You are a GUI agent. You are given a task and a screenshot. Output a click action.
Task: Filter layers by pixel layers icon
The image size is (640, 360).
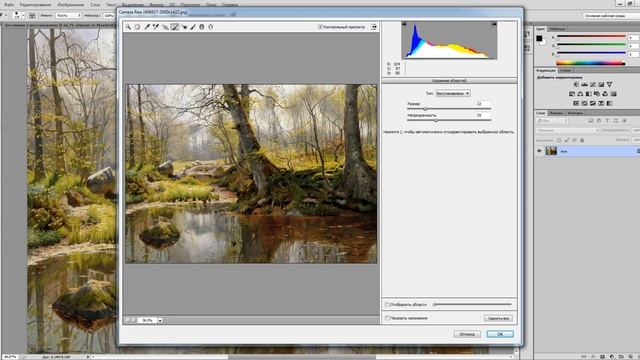(x=590, y=121)
